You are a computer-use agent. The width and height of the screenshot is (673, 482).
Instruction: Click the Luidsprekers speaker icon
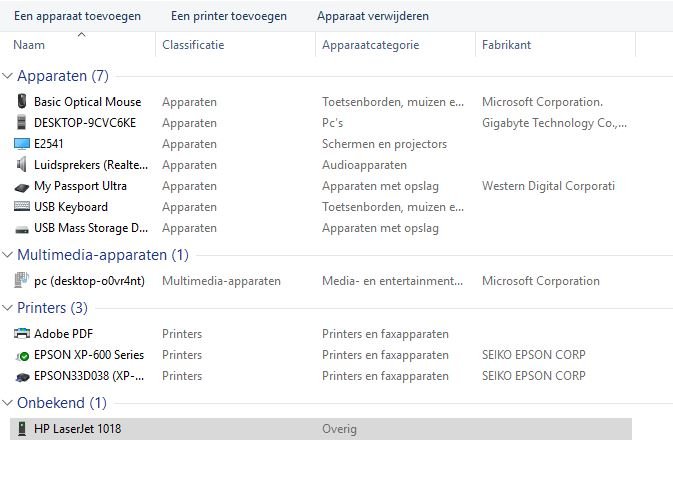[21, 164]
